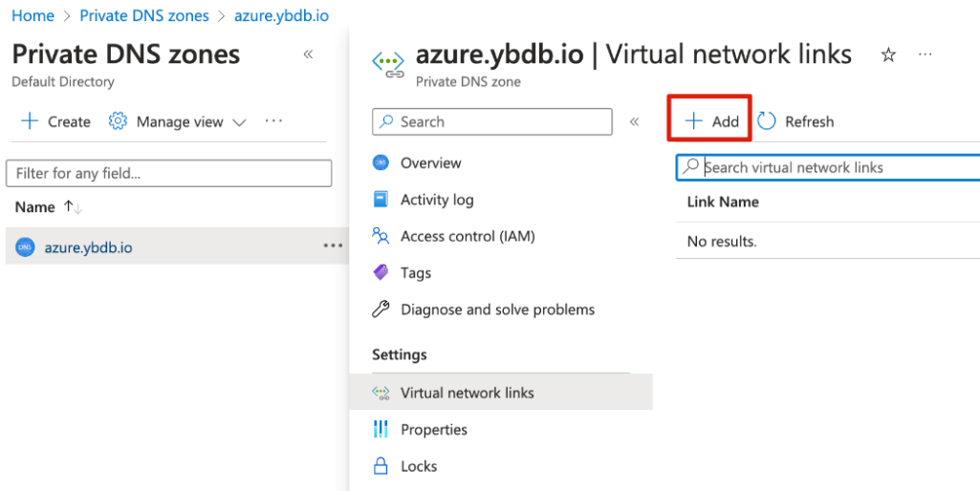Focus the Filter for any field box

pos(168,173)
